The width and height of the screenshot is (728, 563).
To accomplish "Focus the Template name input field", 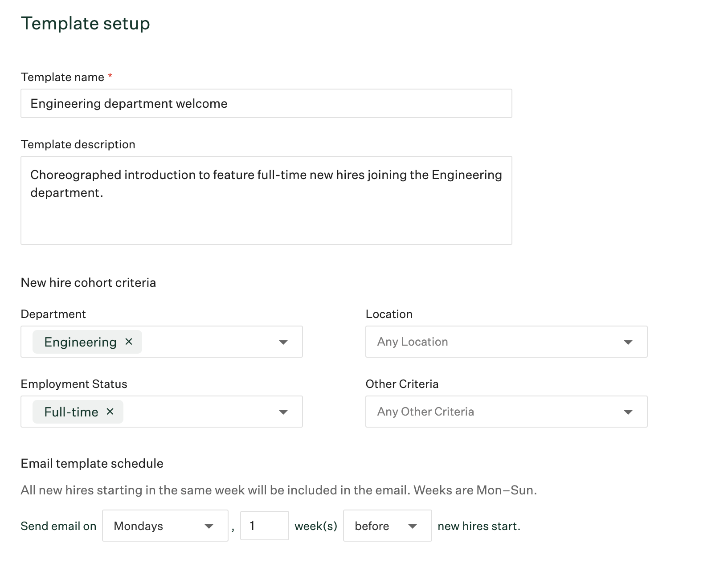I will (x=266, y=103).
